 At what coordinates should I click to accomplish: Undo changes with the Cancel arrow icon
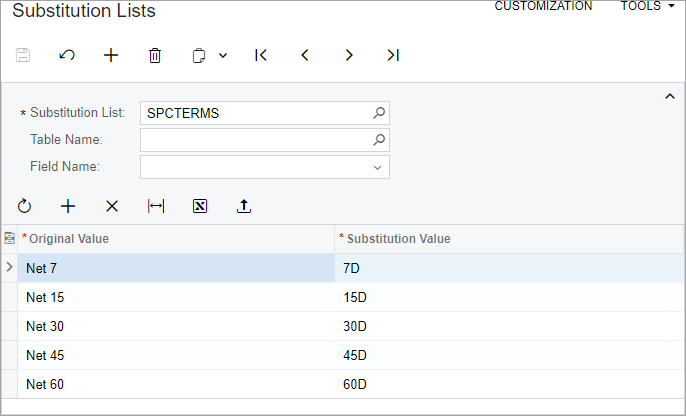point(67,55)
